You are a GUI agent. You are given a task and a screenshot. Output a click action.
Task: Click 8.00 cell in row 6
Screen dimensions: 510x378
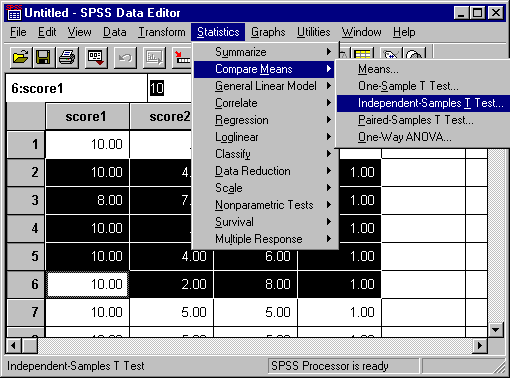click(x=255, y=284)
